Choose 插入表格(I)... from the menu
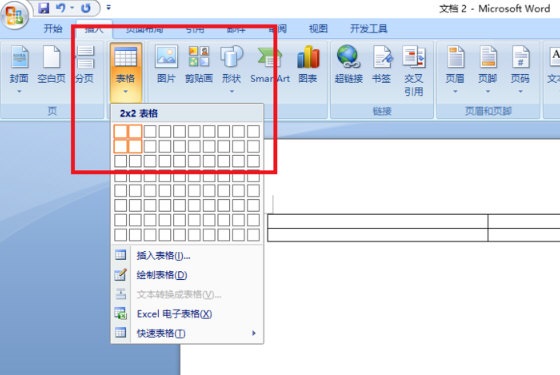Screen dimensions: 560x375 187,255
